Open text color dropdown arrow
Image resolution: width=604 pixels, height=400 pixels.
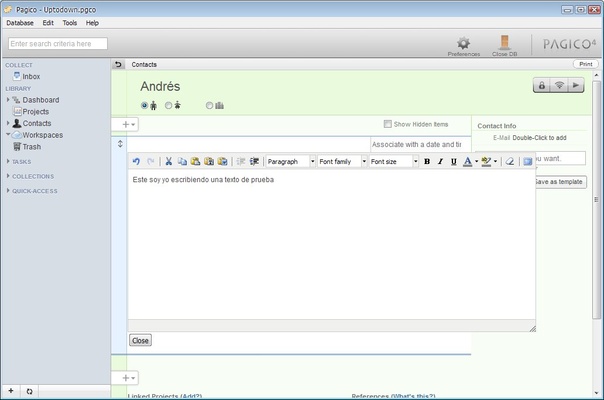click(x=476, y=161)
